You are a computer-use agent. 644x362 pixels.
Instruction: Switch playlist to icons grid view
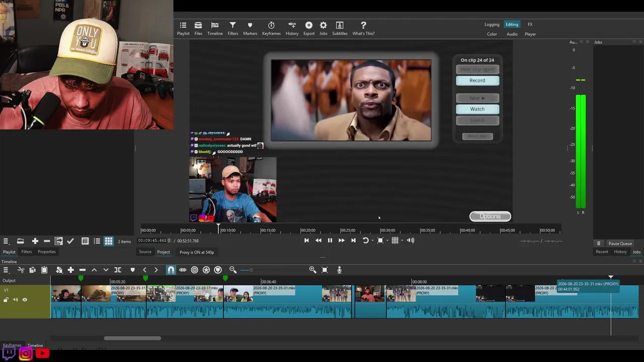pos(109,241)
